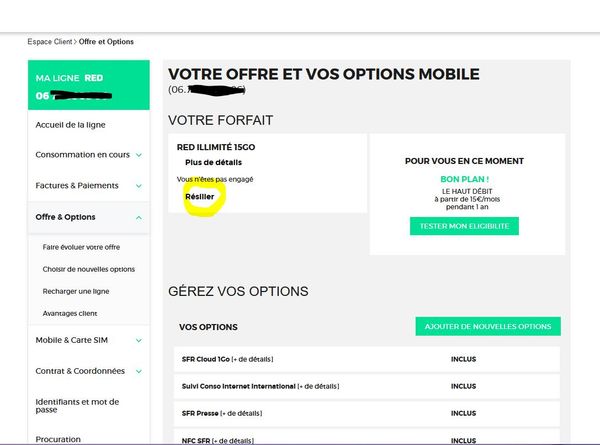This screenshot has height=445, width=600.
Task: Open Identifiants et mot de passe
Action: coord(77,405)
